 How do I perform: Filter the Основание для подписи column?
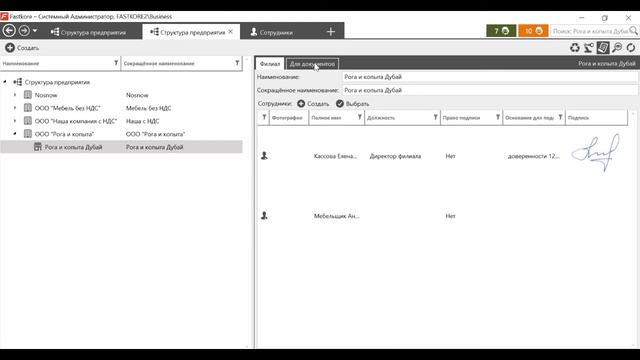(x=560, y=118)
